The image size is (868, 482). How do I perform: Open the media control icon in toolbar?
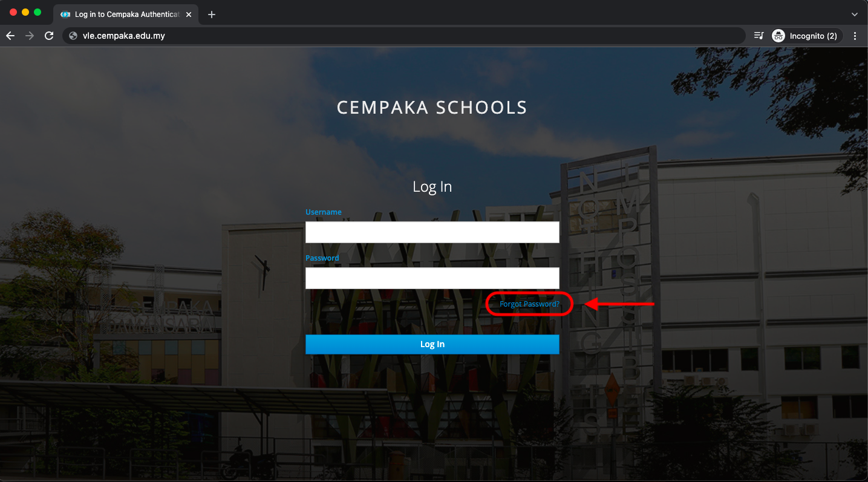[x=759, y=36]
